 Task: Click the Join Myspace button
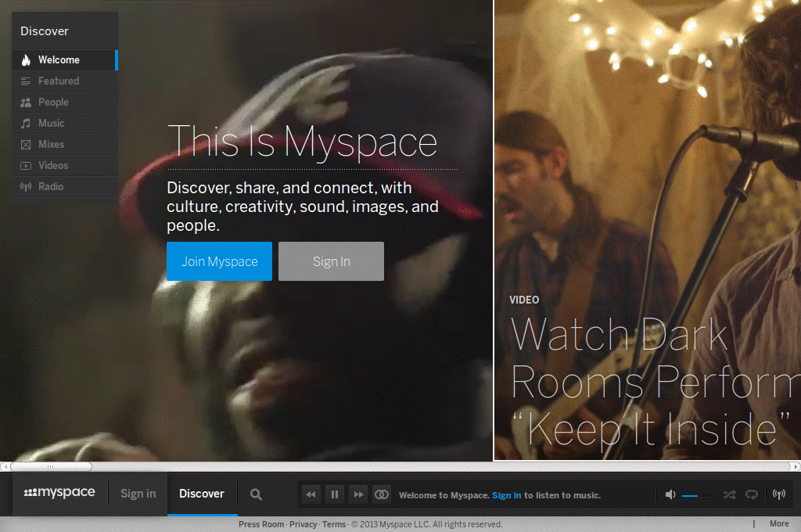click(x=219, y=261)
